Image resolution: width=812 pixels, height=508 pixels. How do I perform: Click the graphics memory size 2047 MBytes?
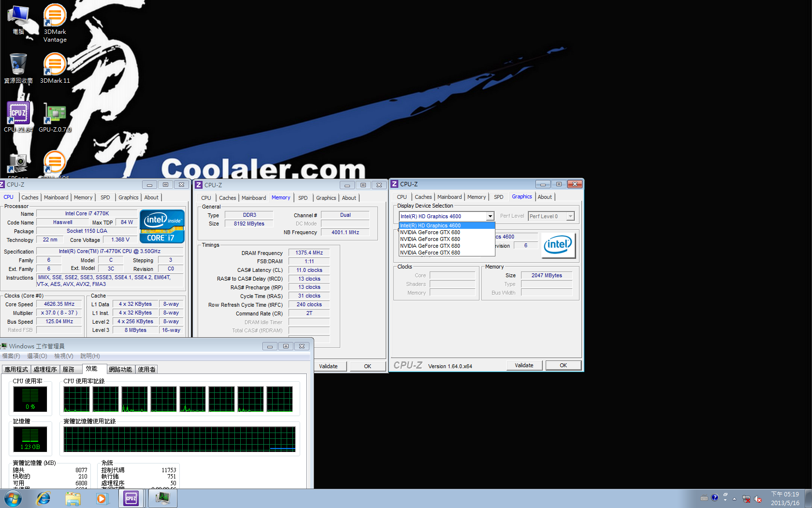pyautogui.click(x=547, y=275)
